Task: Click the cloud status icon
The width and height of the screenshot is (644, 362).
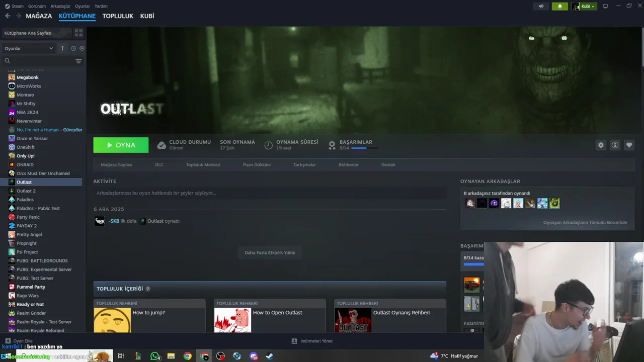Action: (162, 145)
